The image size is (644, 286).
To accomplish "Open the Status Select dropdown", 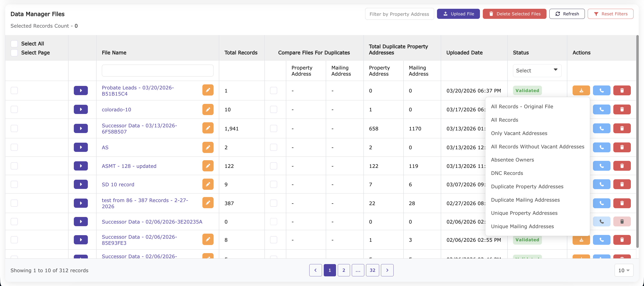I will tap(537, 70).
